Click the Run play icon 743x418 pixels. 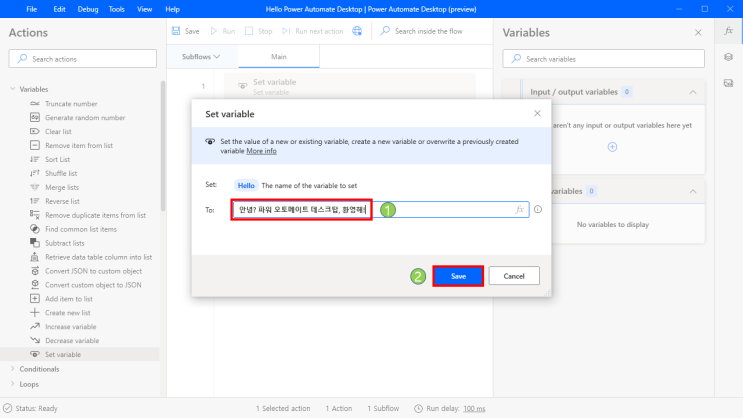(x=214, y=31)
